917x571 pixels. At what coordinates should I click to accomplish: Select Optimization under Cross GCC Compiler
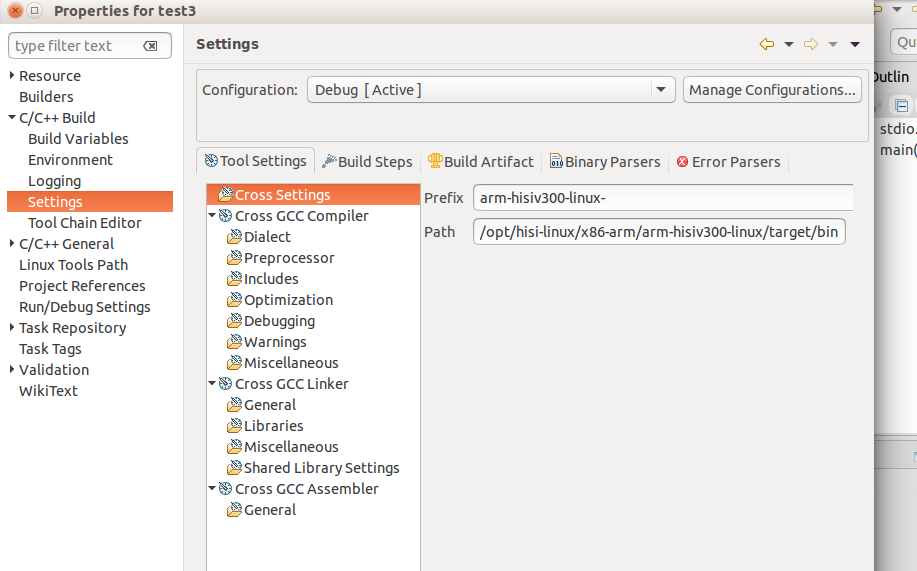(x=288, y=300)
